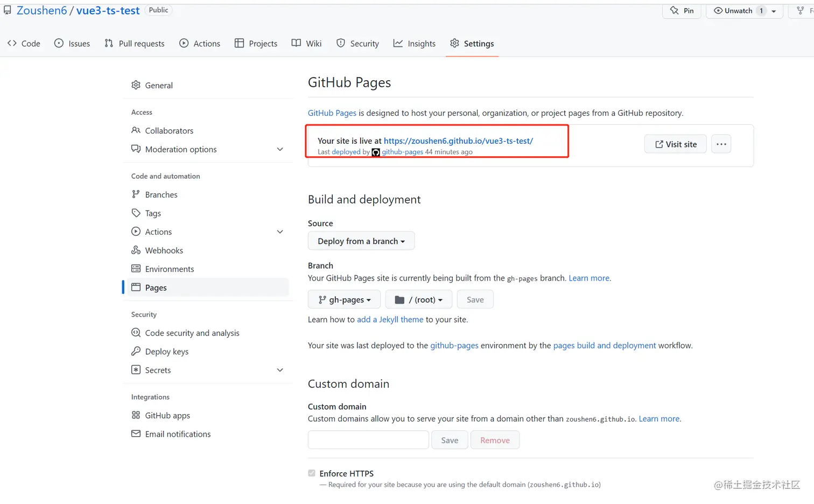Click the sidebar Actions play icon

pyautogui.click(x=136, y=232)
